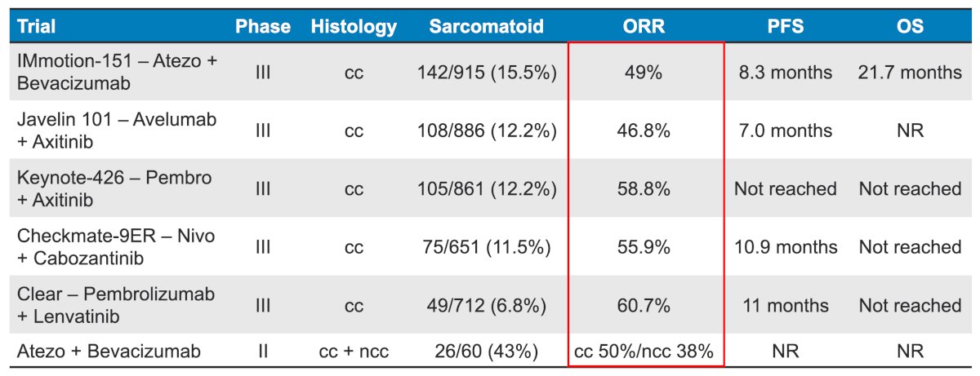
Task: Click the Javelin 101 Avelumab trial cell
Action: click(117, 130)
